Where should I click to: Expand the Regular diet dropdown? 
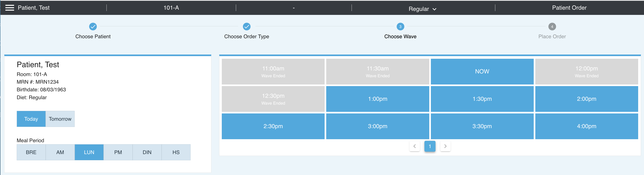pyautogui.click(x=422, y=9)
